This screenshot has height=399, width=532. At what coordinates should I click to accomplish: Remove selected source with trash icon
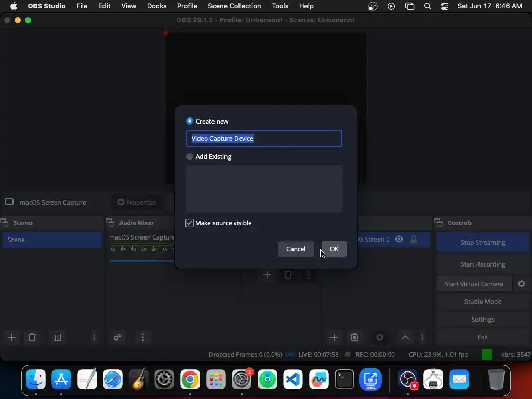(354, 337)
